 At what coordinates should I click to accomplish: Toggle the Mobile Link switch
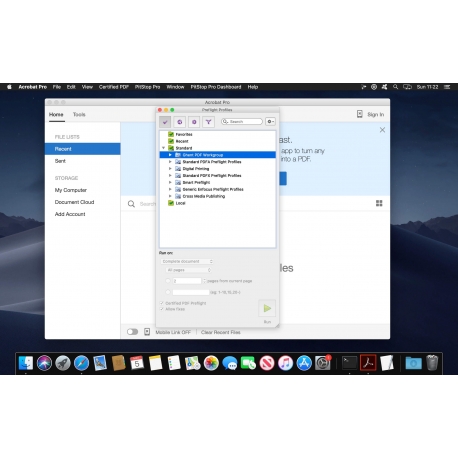point(132,332)
